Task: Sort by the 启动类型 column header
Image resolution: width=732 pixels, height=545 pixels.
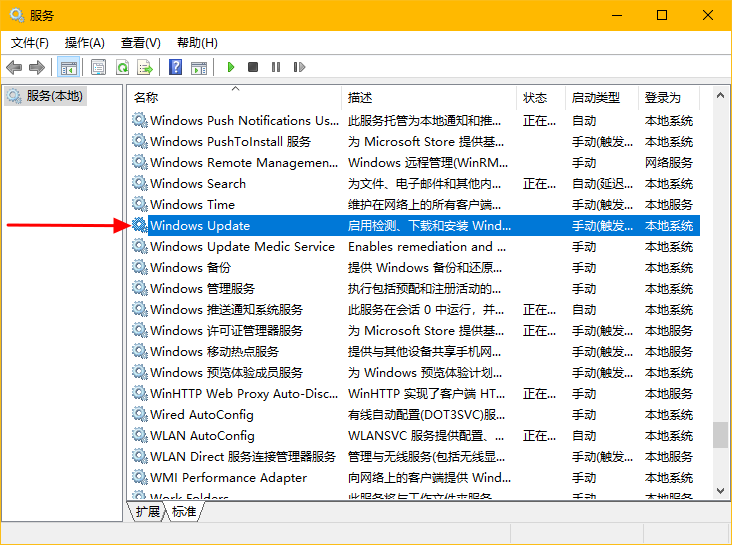Action: [x=602, y=98]
